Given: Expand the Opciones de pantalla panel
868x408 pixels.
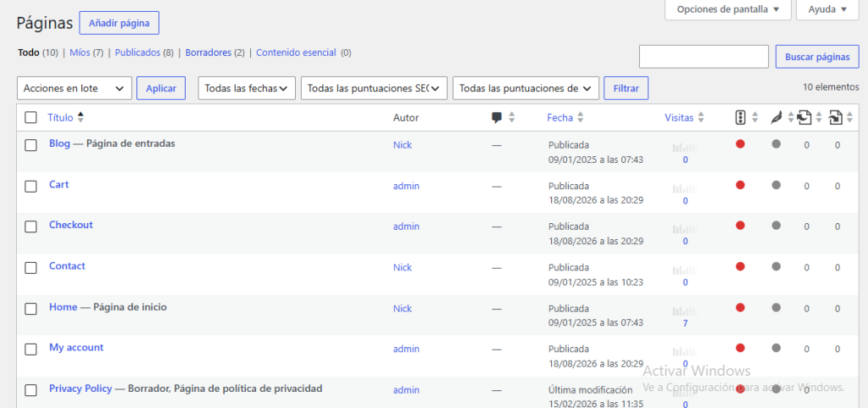Looking at the screenshot, I should [x=728, y=9].
